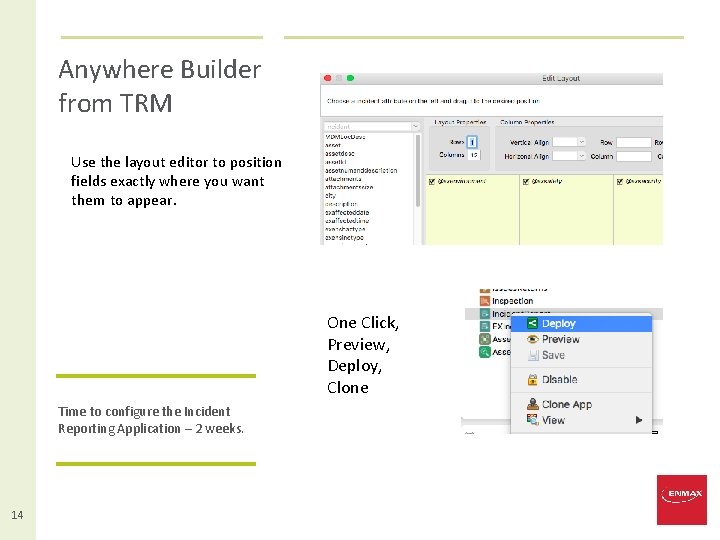The height and width of the screenshot is (540, 720).
Task: Click the Row field in Column Properties
Action: click(x=634, y=142)
